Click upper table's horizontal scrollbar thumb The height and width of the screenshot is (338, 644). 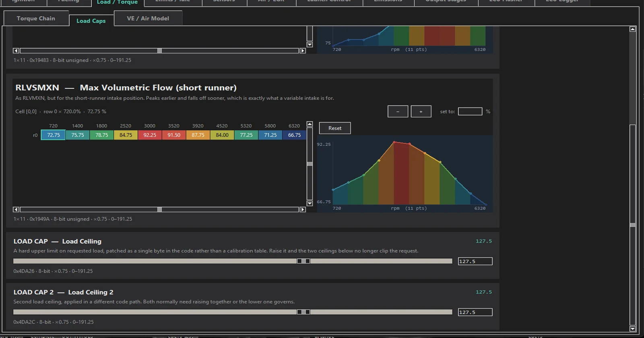[159, 51]
